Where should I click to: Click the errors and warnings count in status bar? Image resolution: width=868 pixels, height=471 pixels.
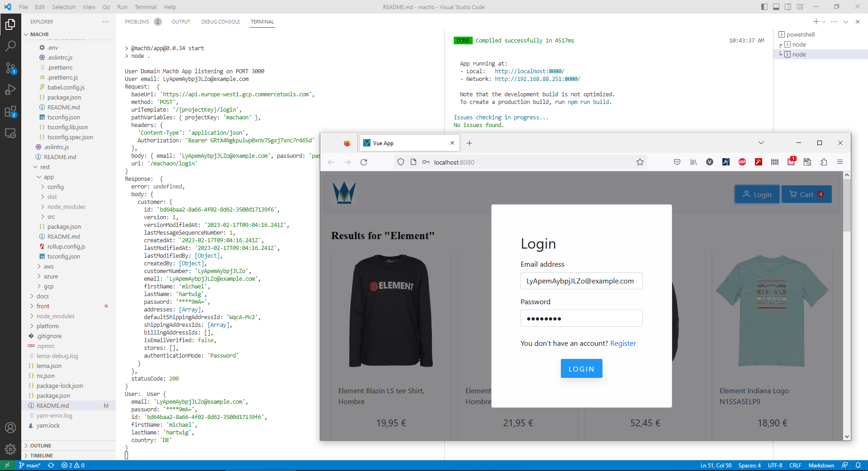coord(73,465)
